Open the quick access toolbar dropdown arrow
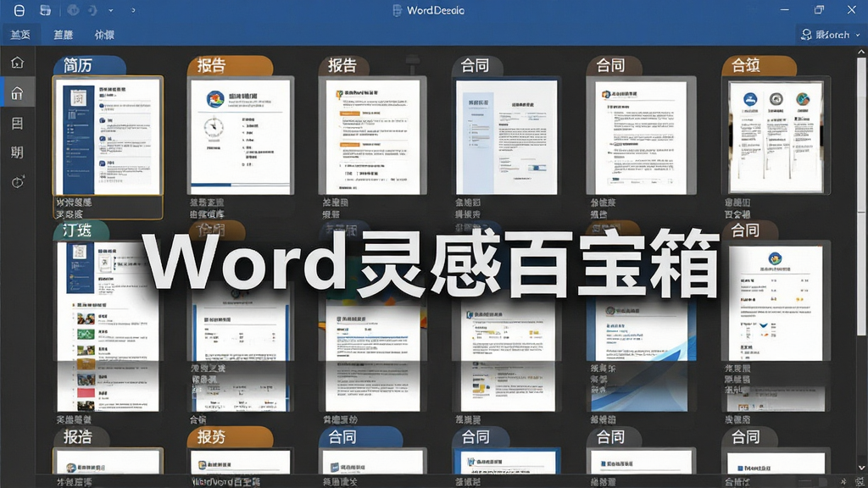Image resolution: width=868 pixels, height=488 pixels. point(111,10)
